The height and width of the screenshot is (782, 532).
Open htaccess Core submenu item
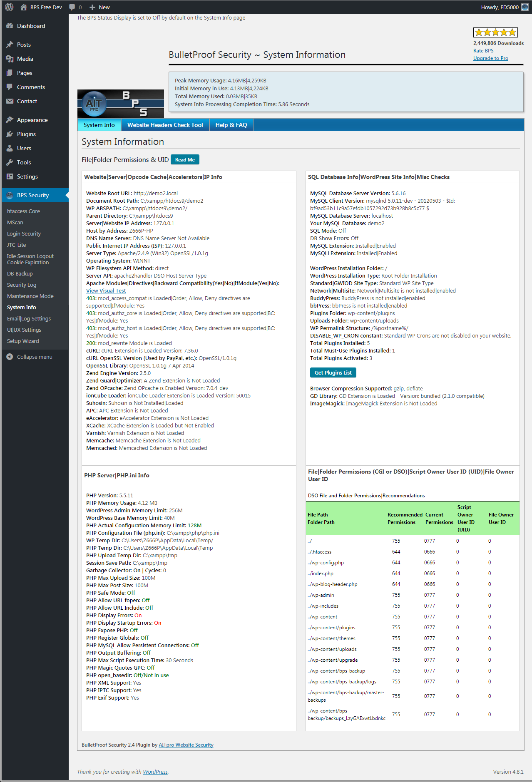(23, 211)
